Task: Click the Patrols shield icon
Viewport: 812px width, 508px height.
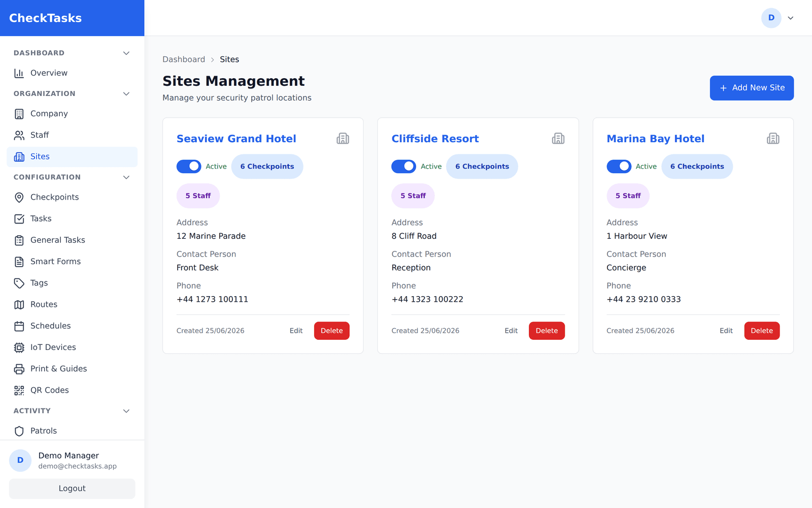Action: 19,431
